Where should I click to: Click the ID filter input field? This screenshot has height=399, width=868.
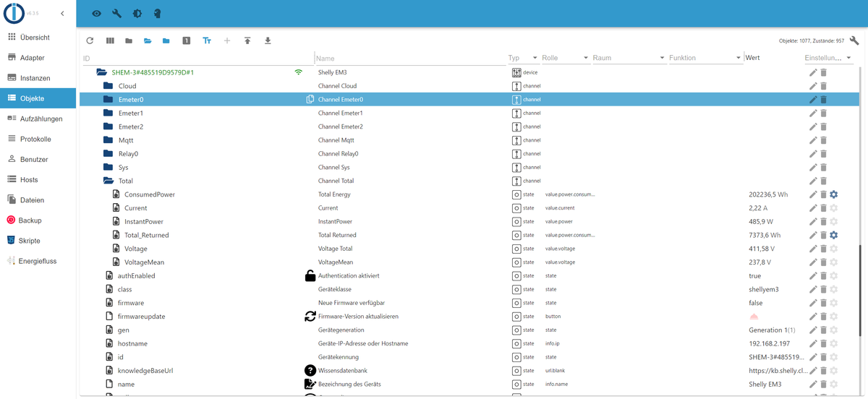[197, 58]
